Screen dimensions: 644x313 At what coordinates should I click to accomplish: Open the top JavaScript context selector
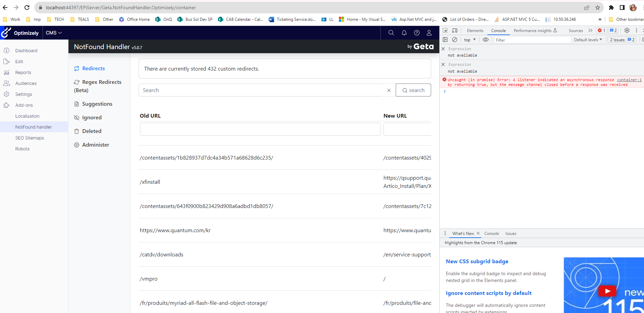pos(470,40)
